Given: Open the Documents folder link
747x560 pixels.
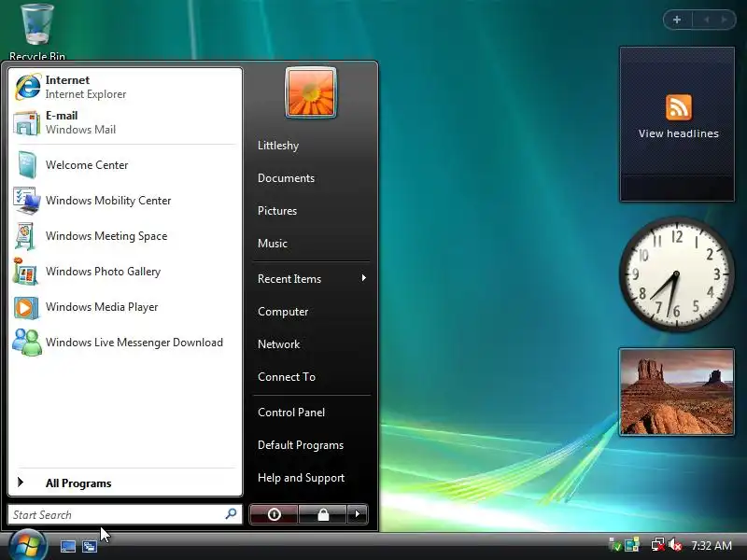Looking at the screenshot, I should 286,178.
